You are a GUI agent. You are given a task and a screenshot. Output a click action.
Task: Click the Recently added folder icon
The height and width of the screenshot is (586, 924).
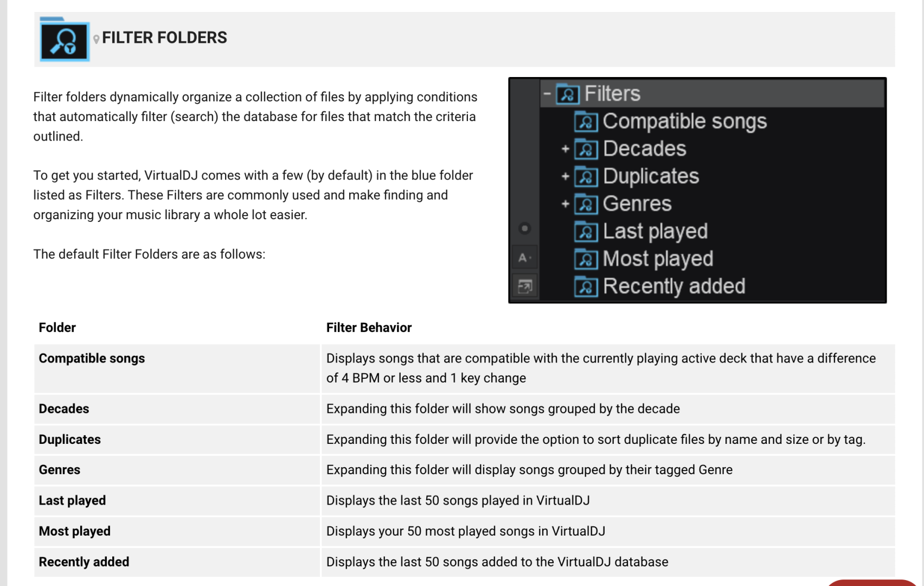pyautogui.click(x=586, y=286)
